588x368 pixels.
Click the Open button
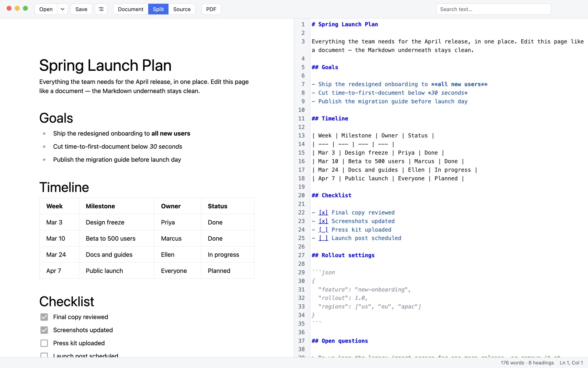point(46,9)
